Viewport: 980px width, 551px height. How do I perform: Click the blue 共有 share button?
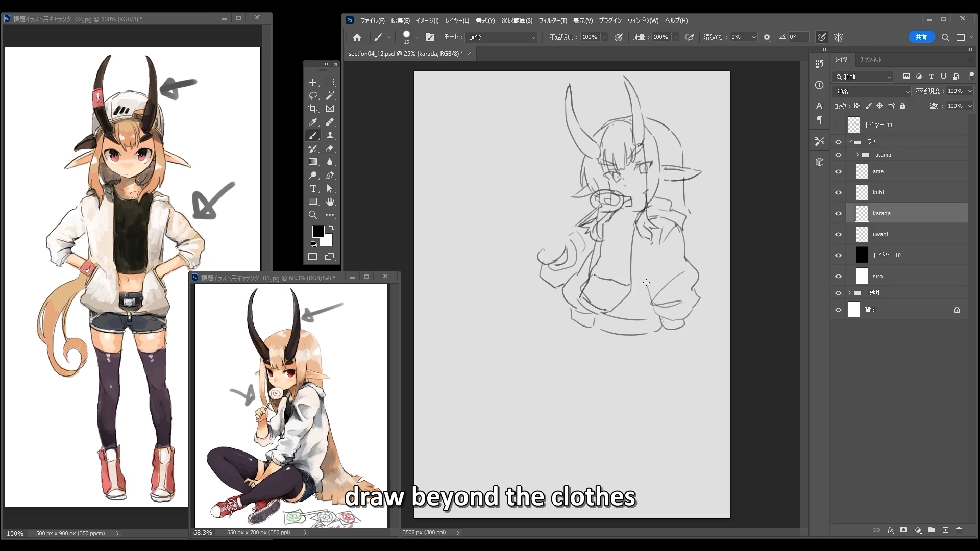coord(921,37)
